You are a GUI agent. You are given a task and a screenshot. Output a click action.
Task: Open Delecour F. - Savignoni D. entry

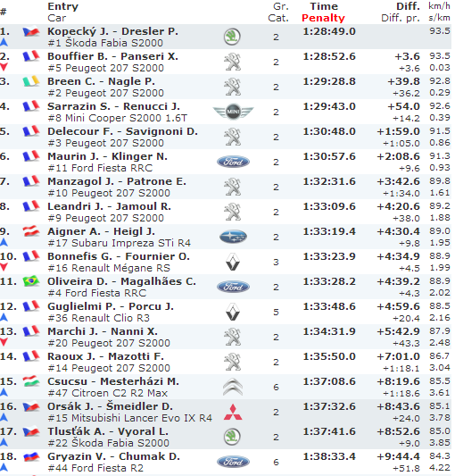click(122, 131)
